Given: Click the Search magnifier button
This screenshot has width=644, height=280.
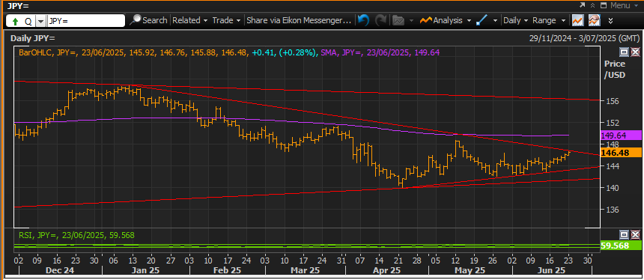Looking at the screenshot, I should click(x=148, y=20).
